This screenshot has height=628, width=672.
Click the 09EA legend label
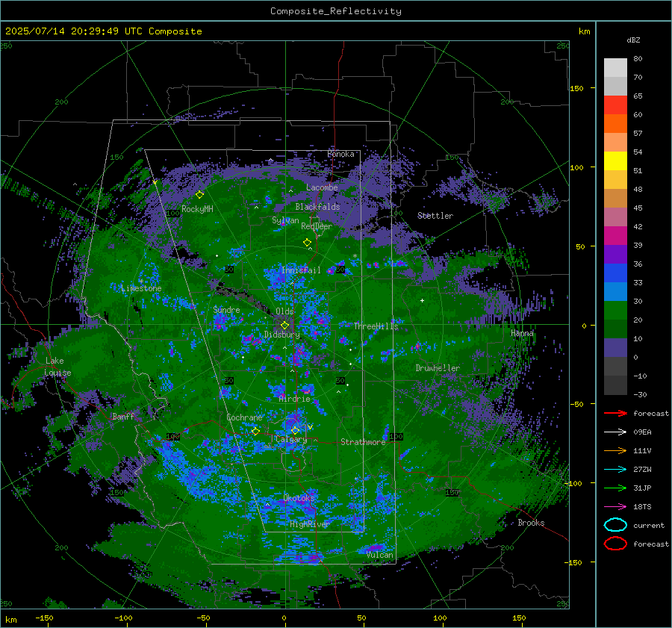coord(642,432)
